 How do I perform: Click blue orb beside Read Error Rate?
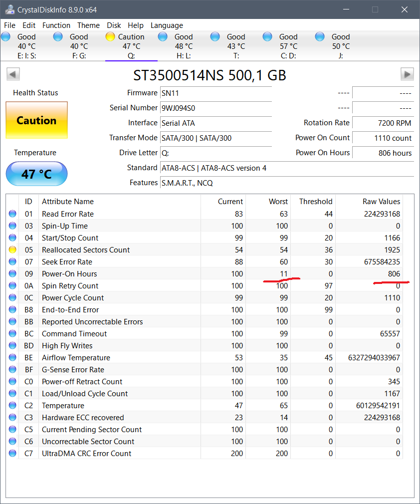point(12,214)
